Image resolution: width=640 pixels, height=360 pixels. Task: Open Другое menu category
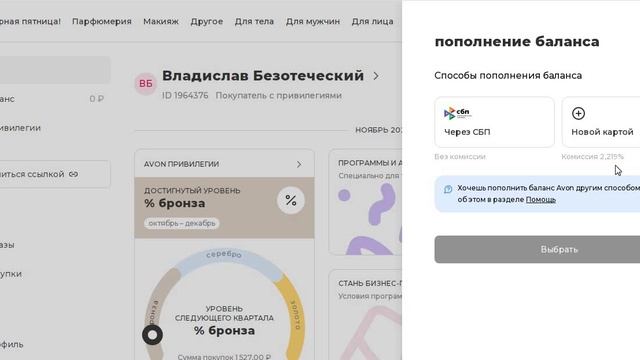click(x=207, y=21)
